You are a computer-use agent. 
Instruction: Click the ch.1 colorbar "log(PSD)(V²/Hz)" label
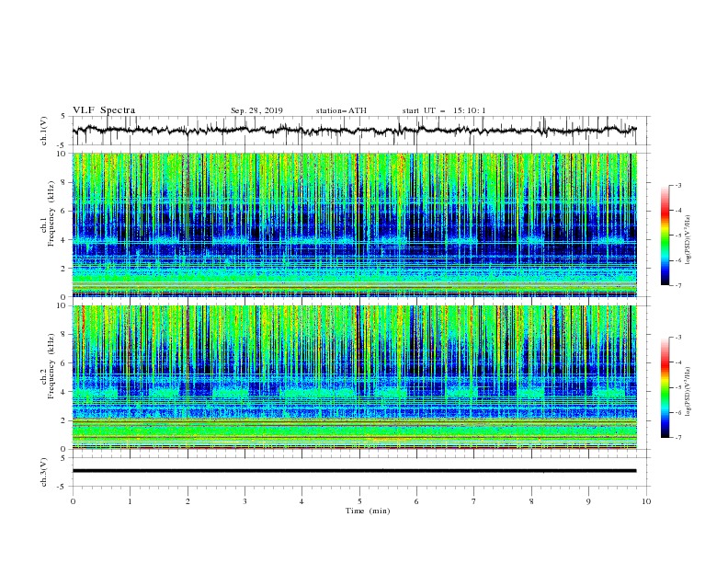688,239
